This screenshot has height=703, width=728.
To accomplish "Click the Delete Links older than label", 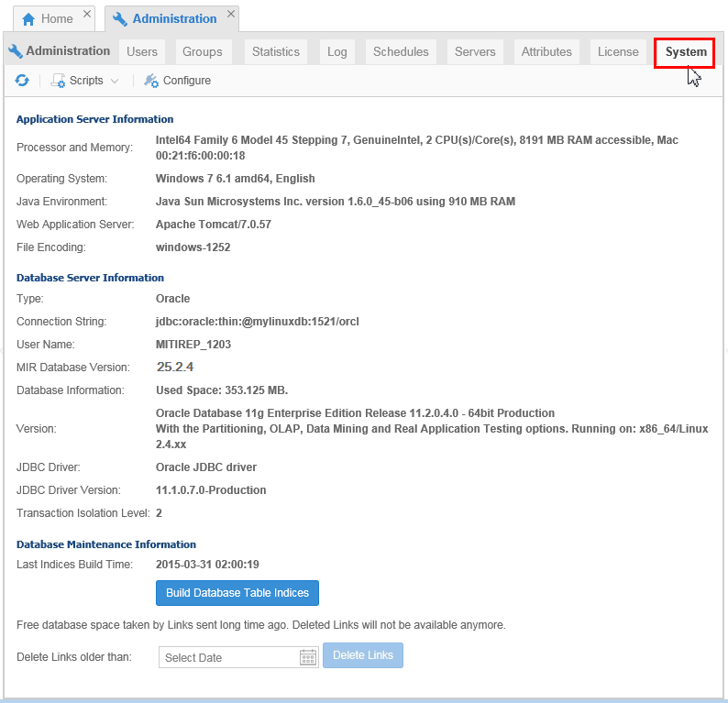I will (74, 657).
